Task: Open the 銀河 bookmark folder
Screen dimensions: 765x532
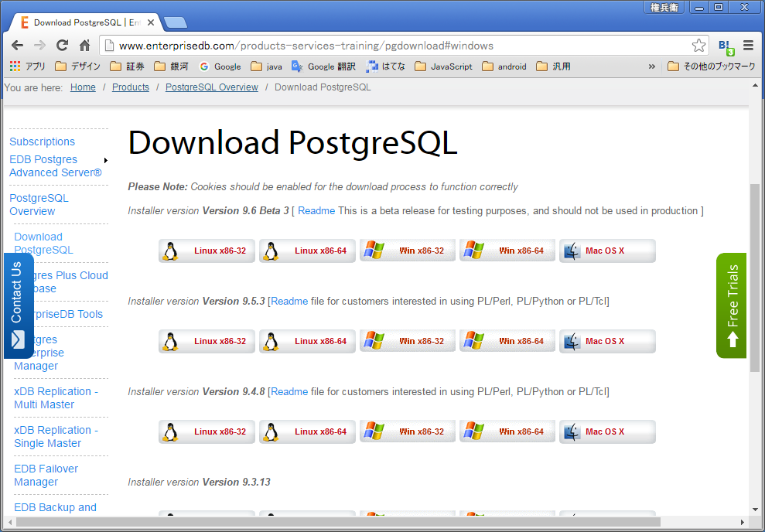Action: tap(171, 66)
